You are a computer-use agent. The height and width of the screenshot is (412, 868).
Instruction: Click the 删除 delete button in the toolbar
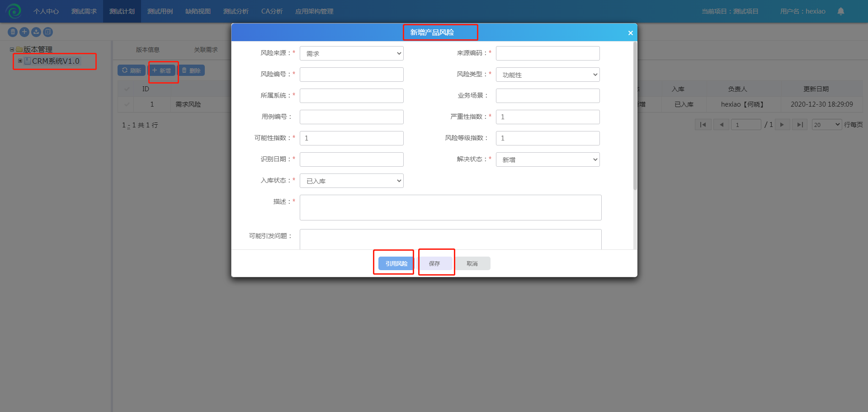pos(191,70)
